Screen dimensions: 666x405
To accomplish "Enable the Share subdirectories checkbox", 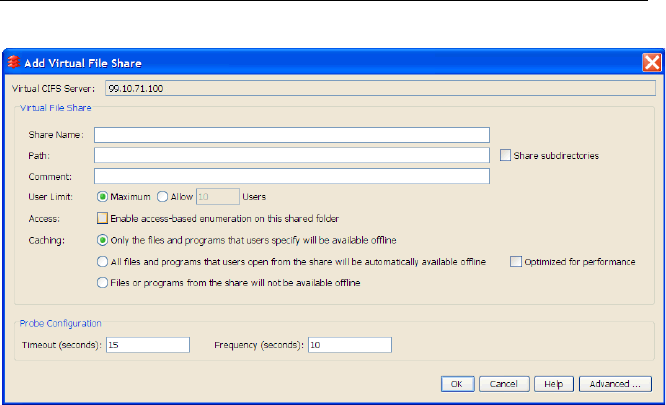I will point(506,156).
